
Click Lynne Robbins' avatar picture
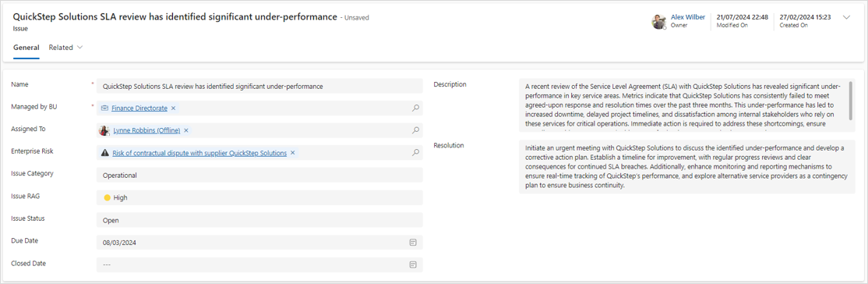point(104,130)
